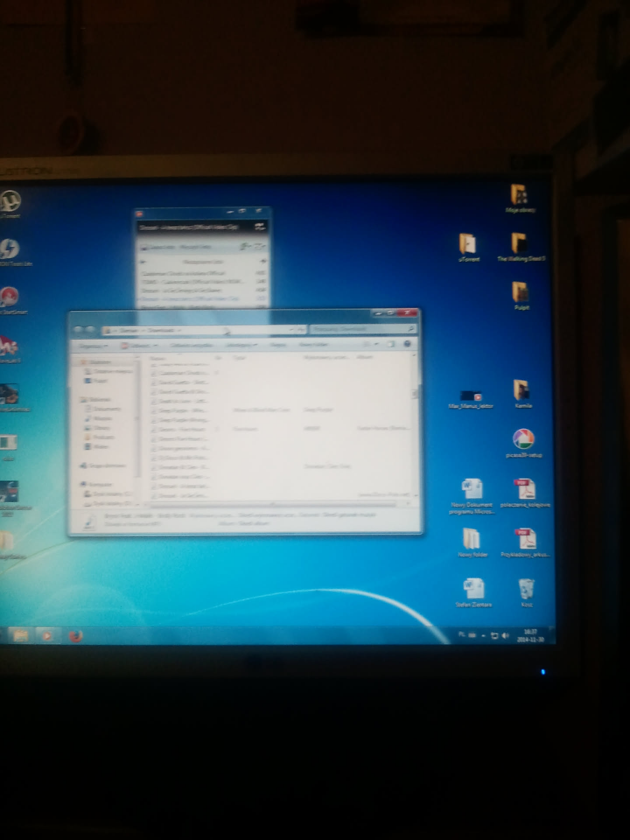Expand the address bar history dropdown
Viewport: 630px width, 840px height.
click(x=291, y=329)
